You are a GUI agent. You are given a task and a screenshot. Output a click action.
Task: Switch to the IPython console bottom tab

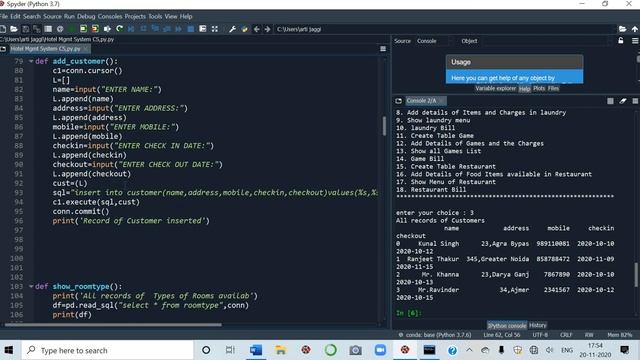pyautogui.click(x=507, y=325)
